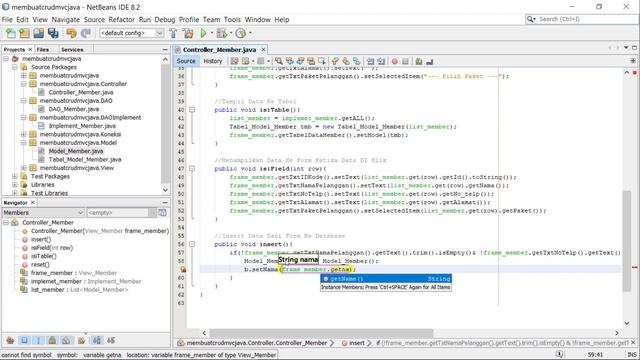This screenshot has width=640, height=360.
Task: Open the Tools menu
Action: (232, 20)
